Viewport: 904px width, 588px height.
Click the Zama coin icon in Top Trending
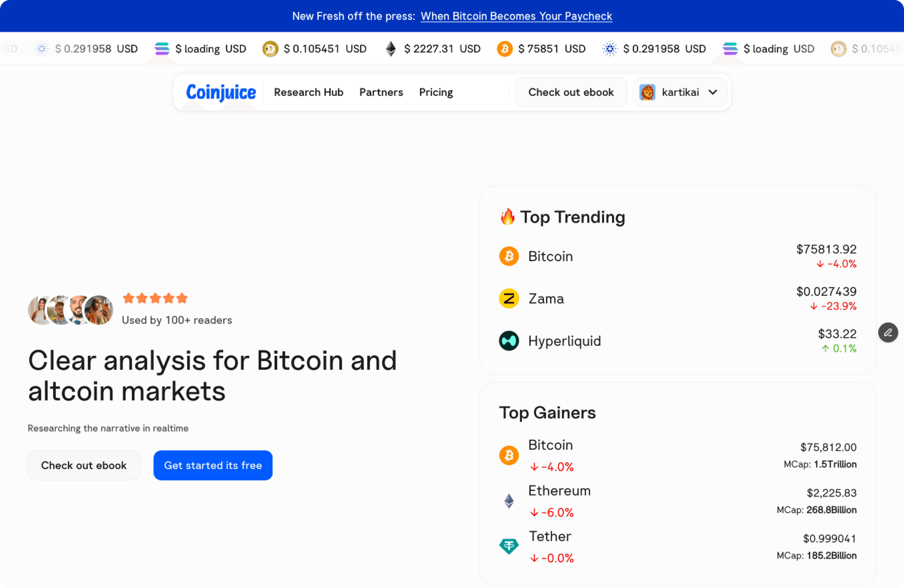(509, 299)
